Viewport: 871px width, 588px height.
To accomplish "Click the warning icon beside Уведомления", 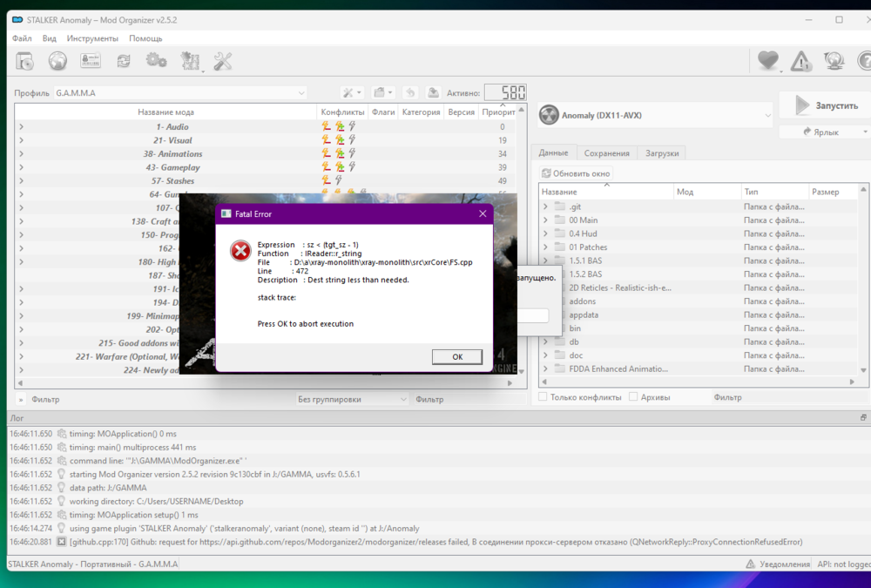I will click(x=750, y=564).
